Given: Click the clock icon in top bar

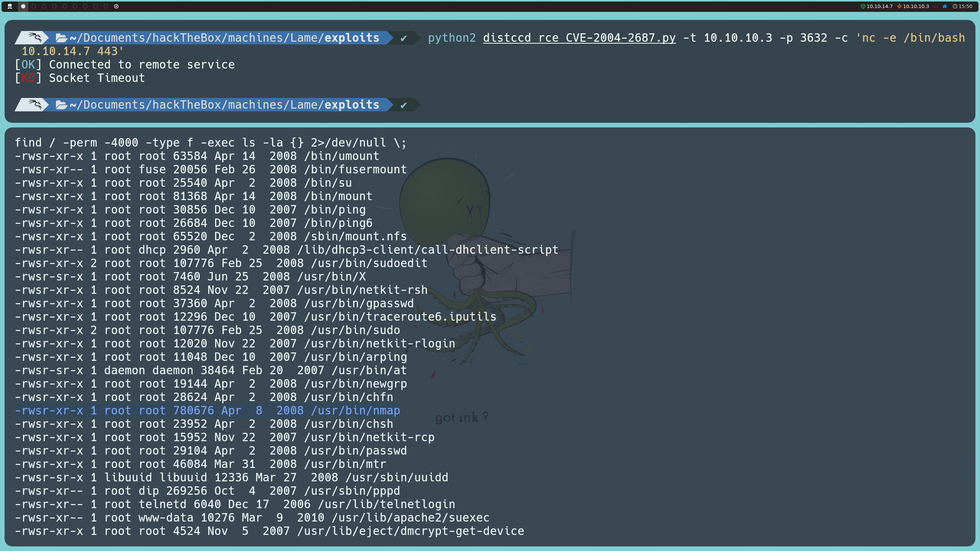Looking at the screenshot, I should (955, 6).
